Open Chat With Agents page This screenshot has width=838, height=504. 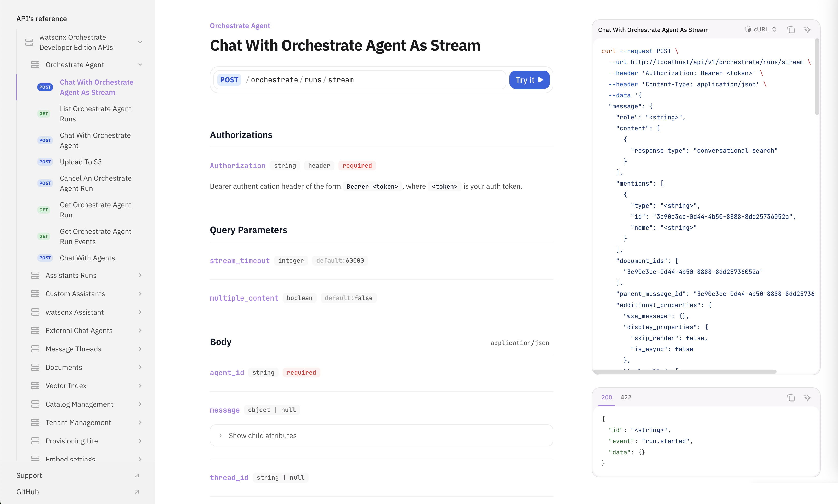[87, 258]
